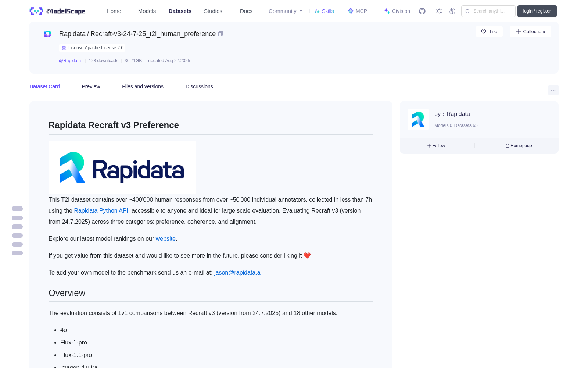Focus the Search anything input field
The image size is (588, 368).
tap(488, 11)
